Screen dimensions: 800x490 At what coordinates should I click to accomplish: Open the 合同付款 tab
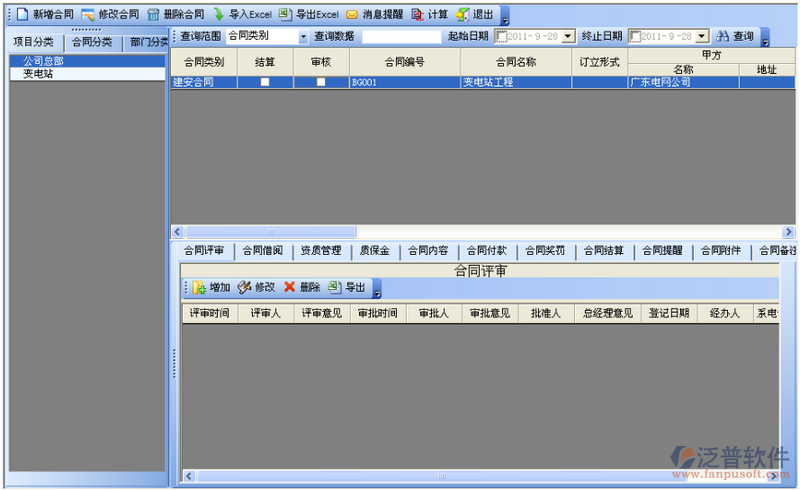tap(487, 251)
